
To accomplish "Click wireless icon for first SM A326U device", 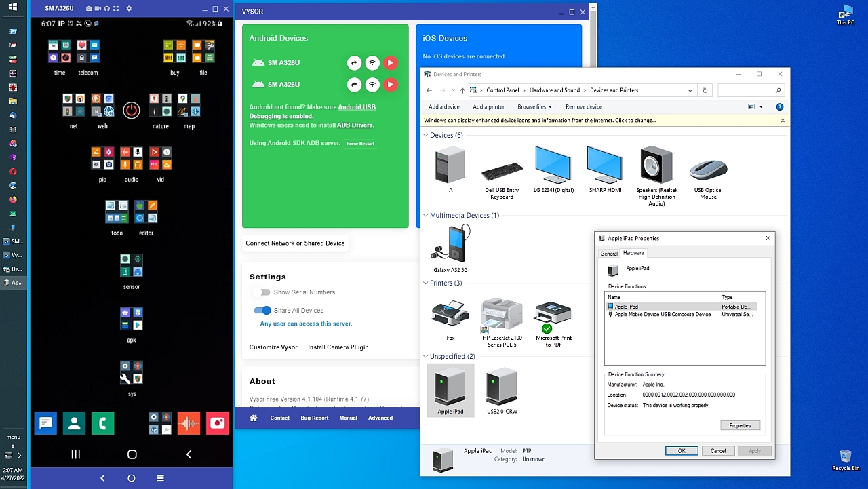I will point(372,63).
